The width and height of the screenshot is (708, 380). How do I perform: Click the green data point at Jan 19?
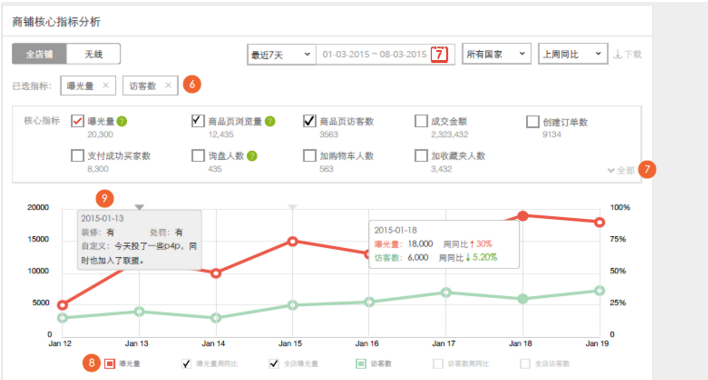[600, 291]
